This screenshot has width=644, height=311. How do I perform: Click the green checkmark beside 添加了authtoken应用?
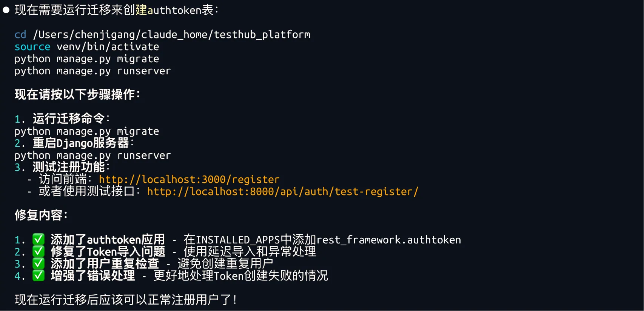[39, 239]
